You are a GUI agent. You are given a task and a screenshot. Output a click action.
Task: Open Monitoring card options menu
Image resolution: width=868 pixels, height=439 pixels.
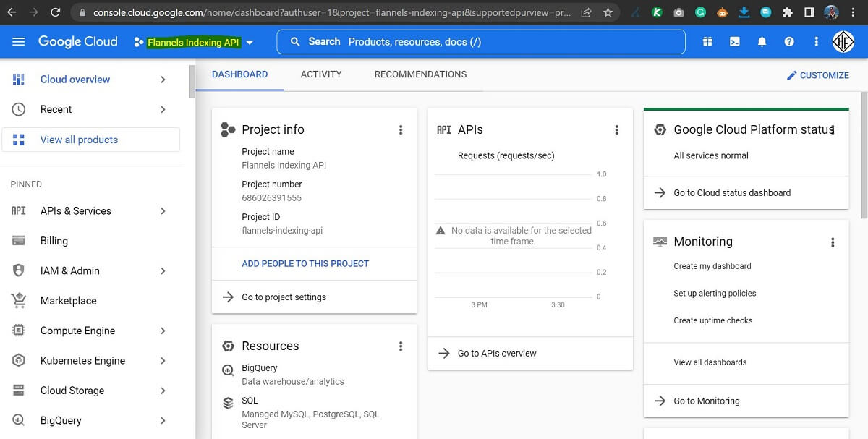coord(833,242)
